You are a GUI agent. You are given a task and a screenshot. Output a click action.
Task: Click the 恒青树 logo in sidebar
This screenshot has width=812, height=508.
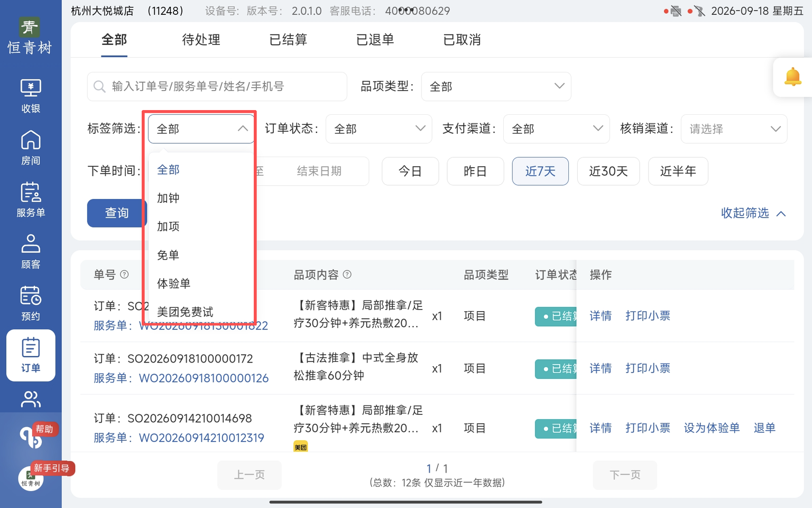(x=30, y=36)
